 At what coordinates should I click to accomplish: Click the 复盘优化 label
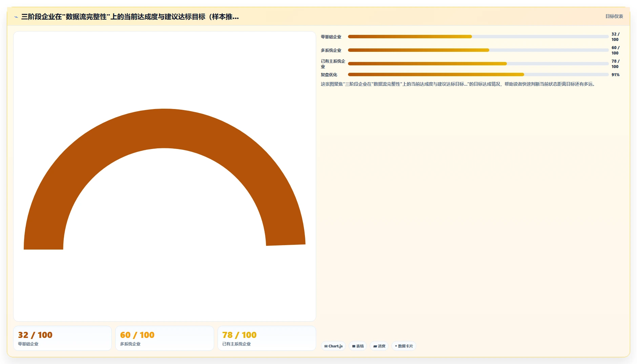click(329, 75)
